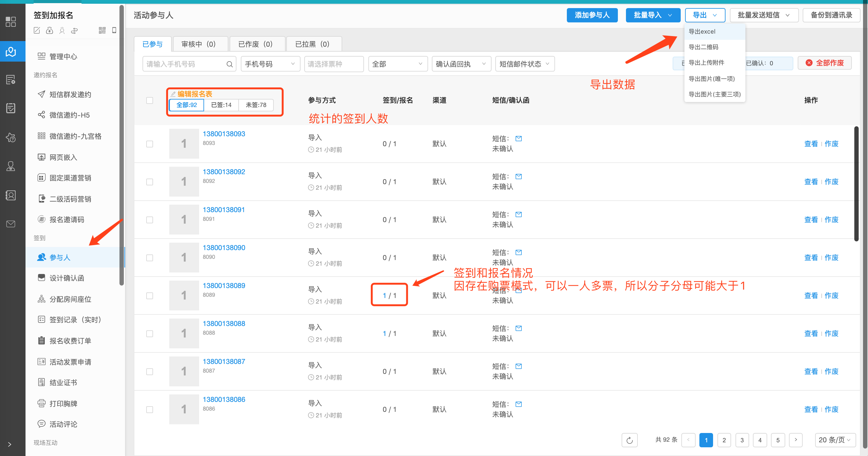Image resolution: width=868 pixels, height=456 pixels.
Task: Click SMS envelope icon for 13800138088
Action: coord(519,328)
